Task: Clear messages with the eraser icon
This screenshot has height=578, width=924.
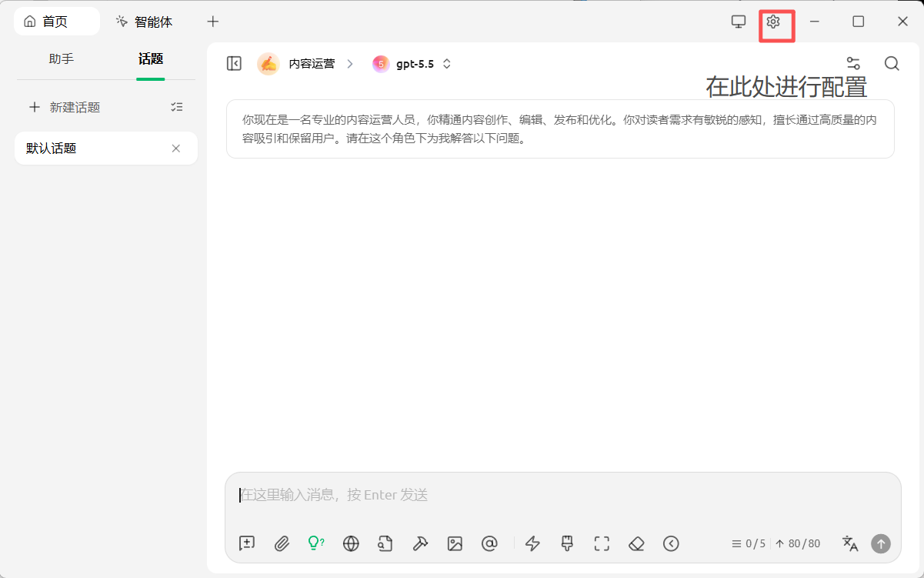Action: (636, 543)
